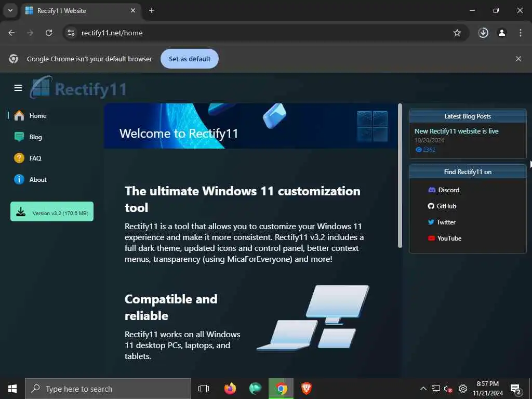Go back to the previous page
The width and height of the screenshot is (532, 399).
[11, 33]
